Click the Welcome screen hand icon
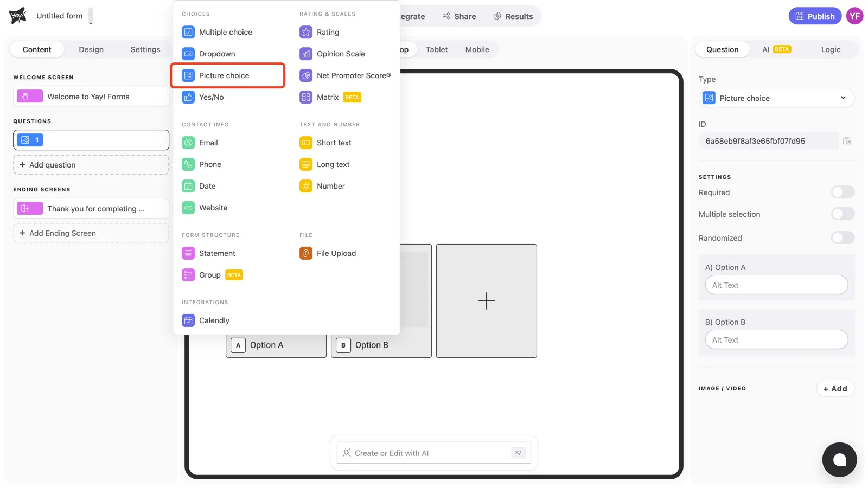Viewport: 868px width, 488px height. click(30, 97)
